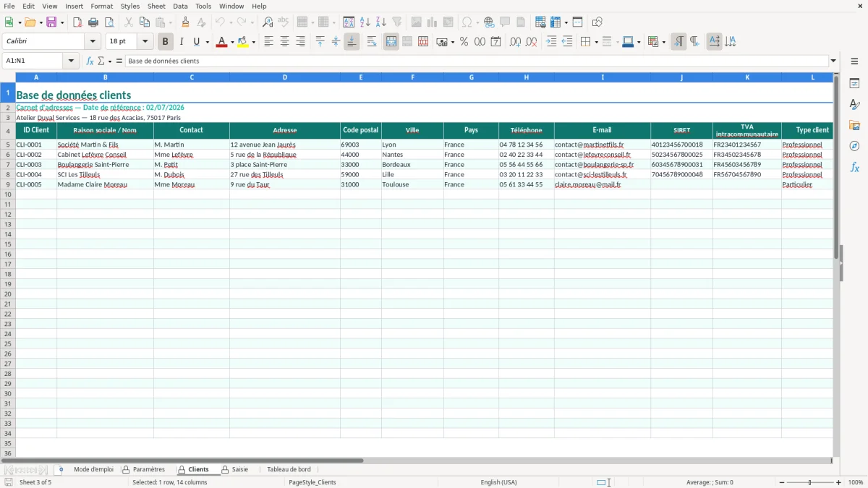
Task: Open the Sheet menu
Action: [x=156, y=6]
